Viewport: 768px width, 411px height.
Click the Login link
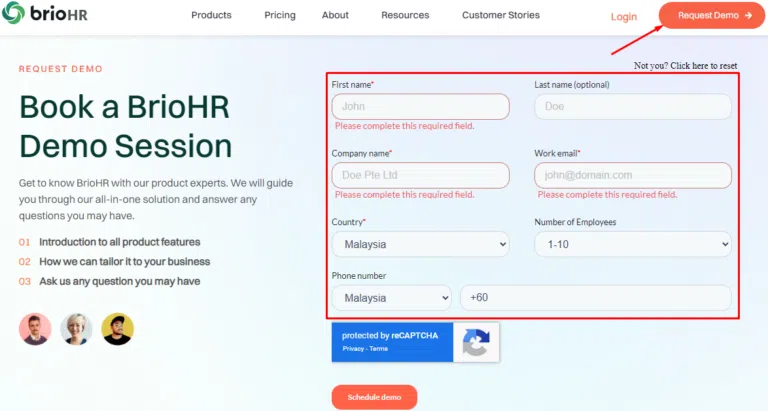[624, 17]
